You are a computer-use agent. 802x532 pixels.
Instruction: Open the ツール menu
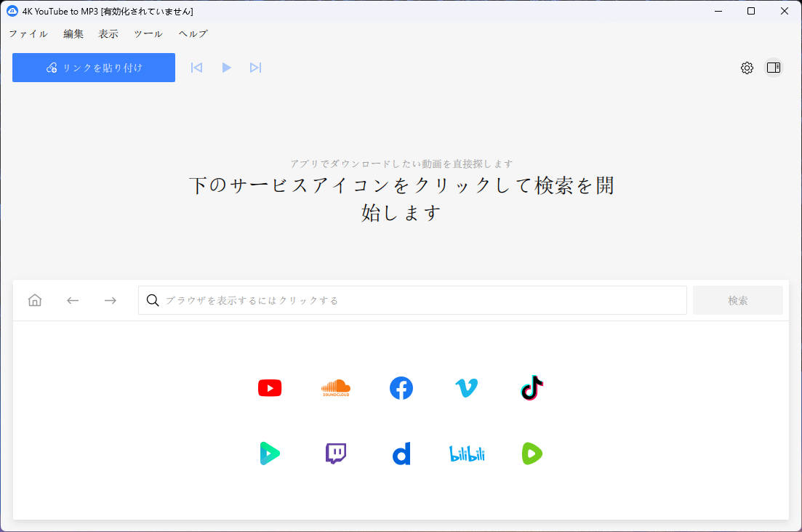(147, 33)
